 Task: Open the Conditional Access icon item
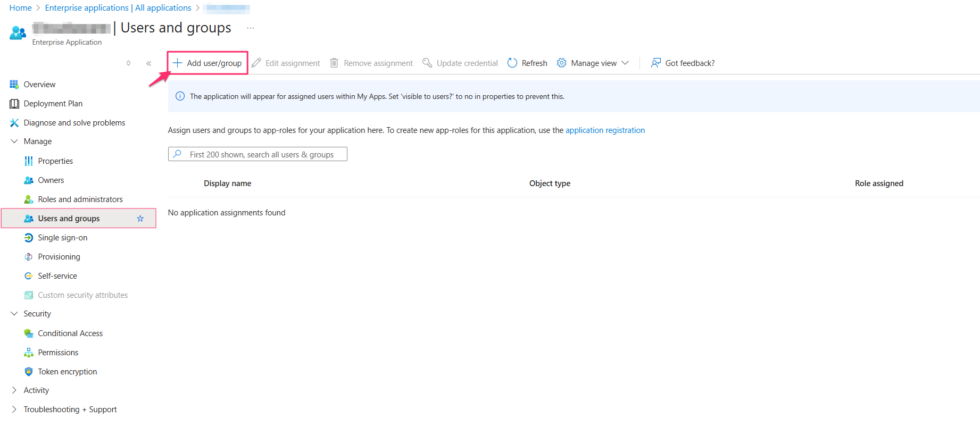pos(29,333)
